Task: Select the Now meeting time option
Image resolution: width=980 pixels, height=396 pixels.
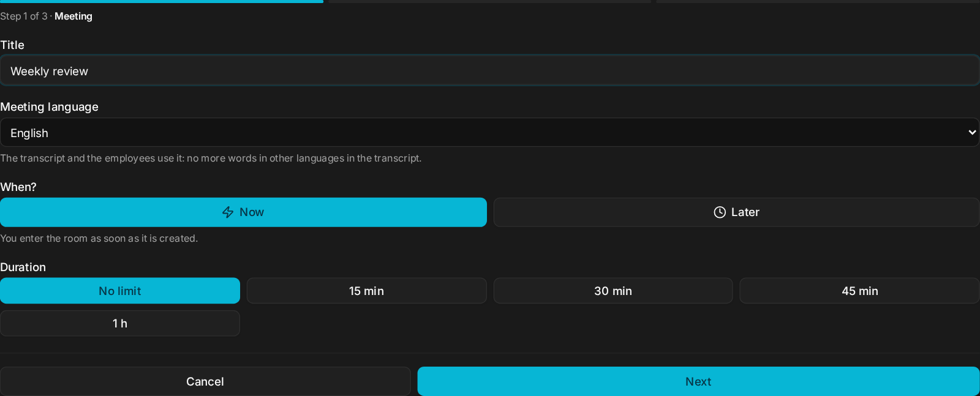Action: (x=243, y=212)
